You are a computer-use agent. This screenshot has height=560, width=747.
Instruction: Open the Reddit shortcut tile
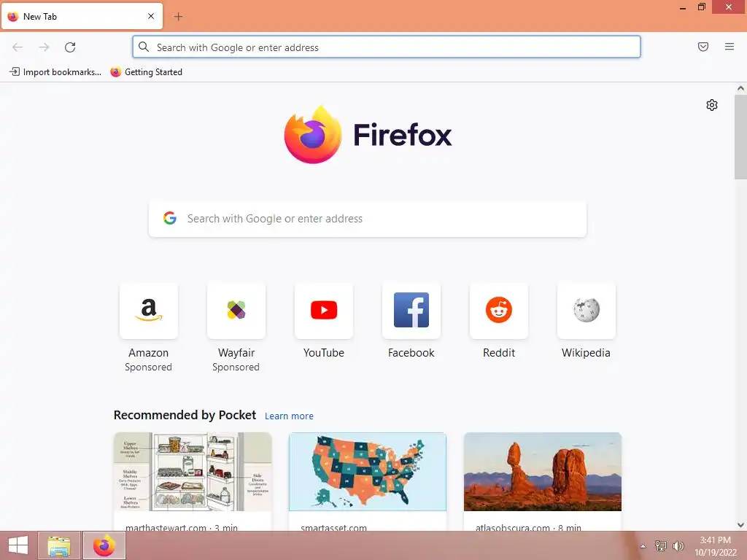click(499, 311)
